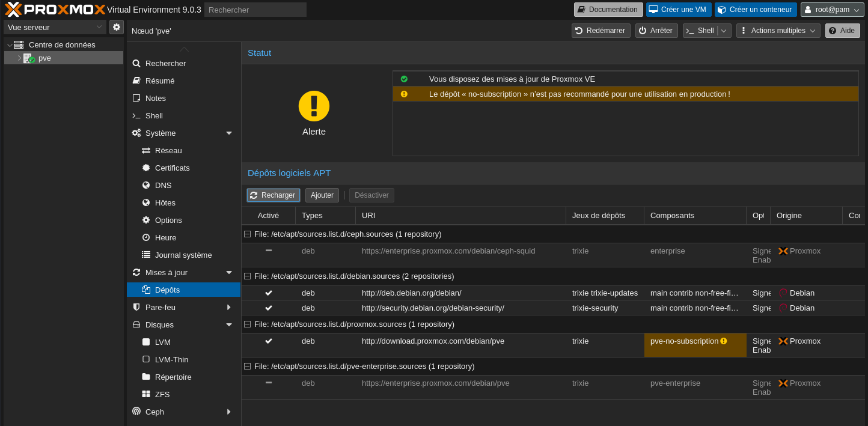Click the Créer une VM button

(x=679, y=10)
